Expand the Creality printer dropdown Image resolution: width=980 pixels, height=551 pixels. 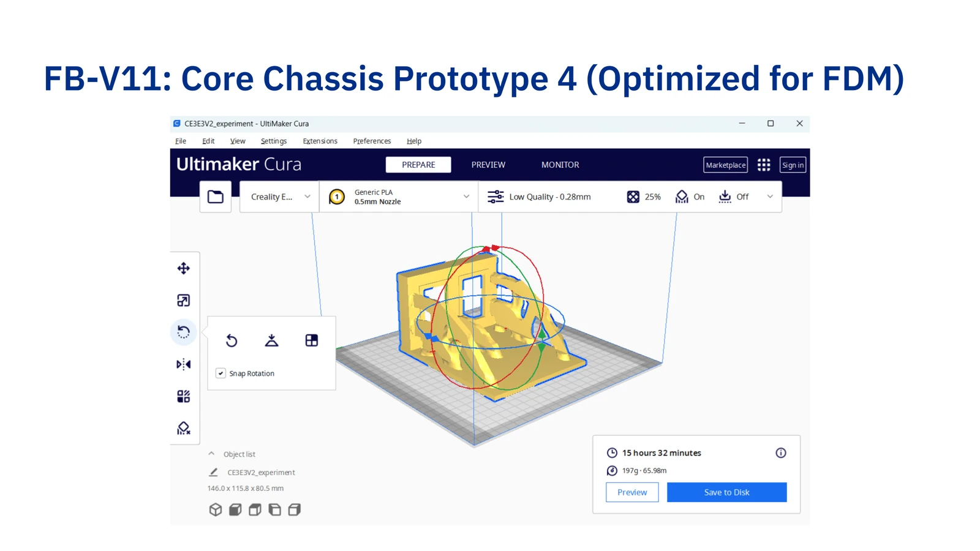(x=279, y=197)
